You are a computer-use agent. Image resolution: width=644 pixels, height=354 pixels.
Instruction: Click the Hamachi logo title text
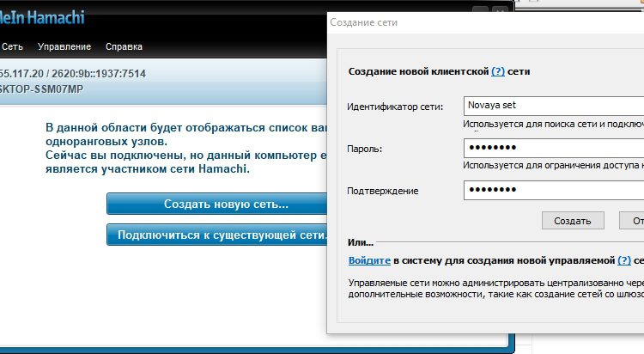42,17
